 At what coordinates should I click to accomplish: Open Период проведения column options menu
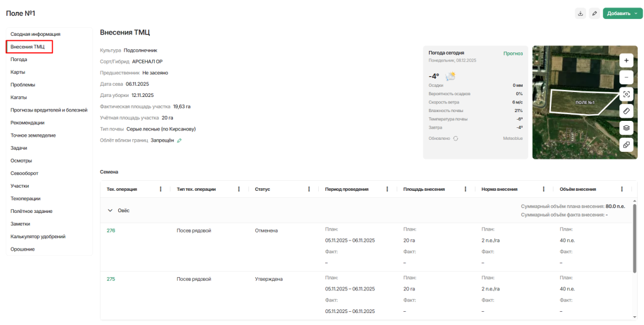pyautogui.click(x=387, y=189)
